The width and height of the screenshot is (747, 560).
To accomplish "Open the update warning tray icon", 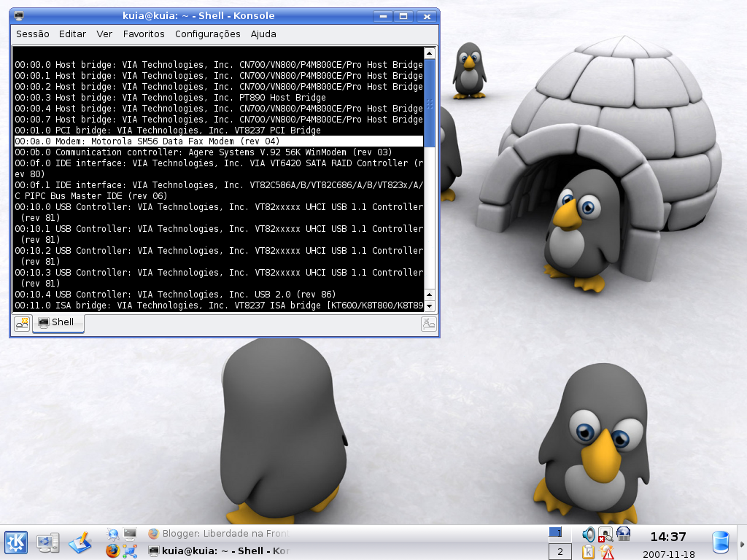I will [607, 552].
